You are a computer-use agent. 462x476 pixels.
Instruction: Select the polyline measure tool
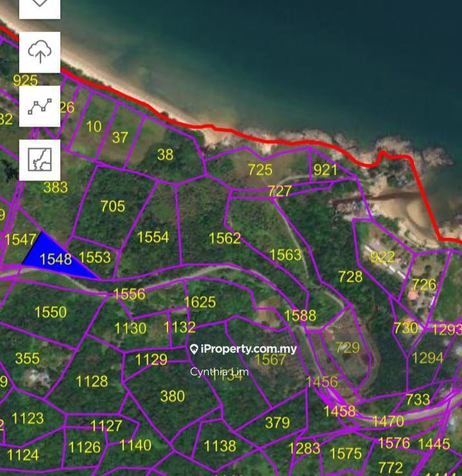click(40, 106)
